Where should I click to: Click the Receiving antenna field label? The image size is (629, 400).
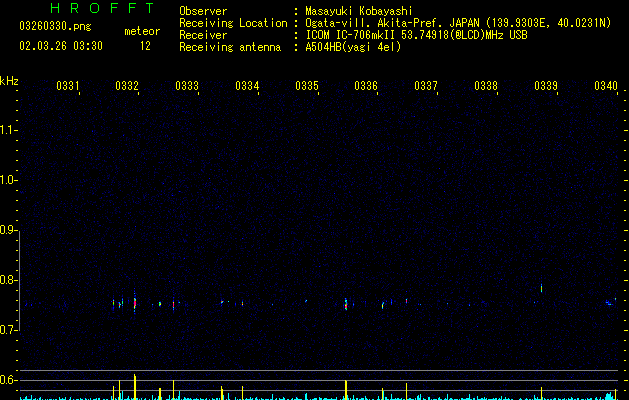[230, 47]
